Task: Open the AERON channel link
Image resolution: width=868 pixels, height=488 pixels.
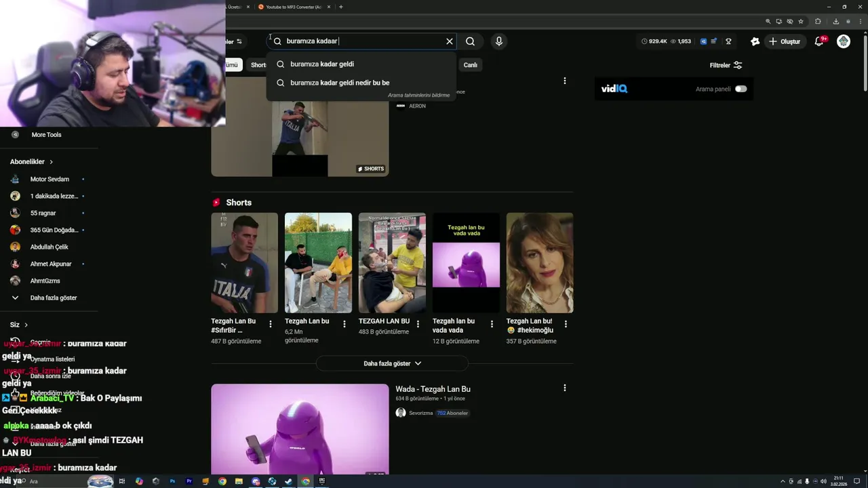Action: (x=417, y=106)
